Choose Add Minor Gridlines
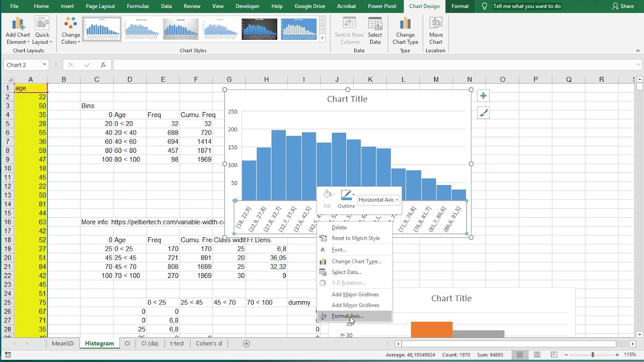Image resolution: width=644 pixels, height=362 pixels. 355,305
